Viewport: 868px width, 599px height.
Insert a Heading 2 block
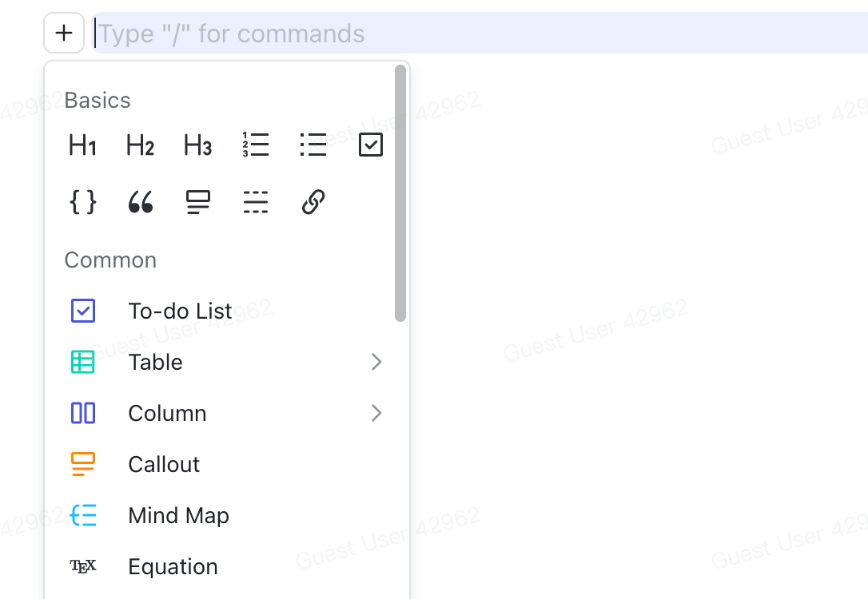coord(141,145)
